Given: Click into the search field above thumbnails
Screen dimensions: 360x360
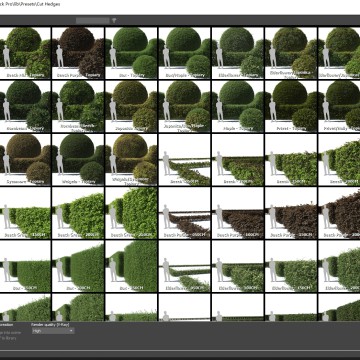Looking at the screenshot, I should 92,20.
